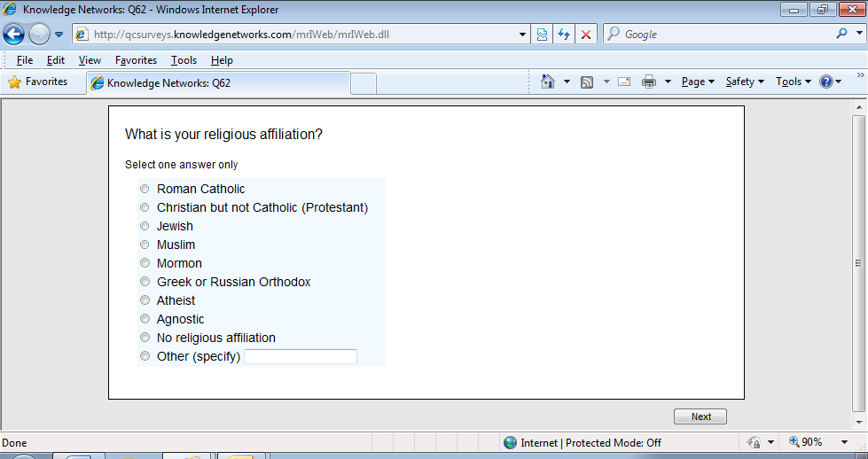Open the Page dropdown menu

coord(698,82)
